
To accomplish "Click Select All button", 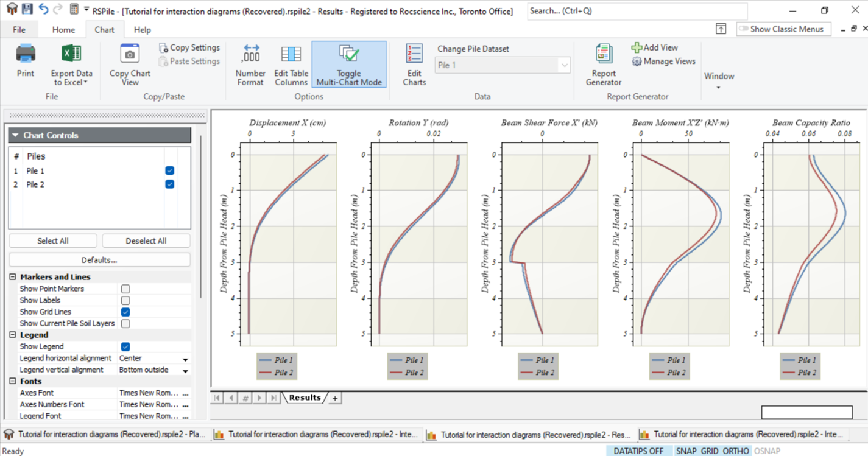I will click(53, 240).
